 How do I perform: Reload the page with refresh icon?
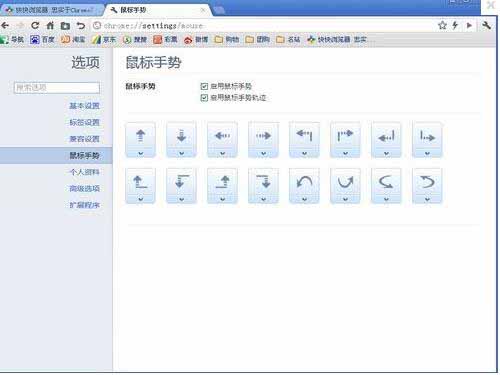click(35, 25)
